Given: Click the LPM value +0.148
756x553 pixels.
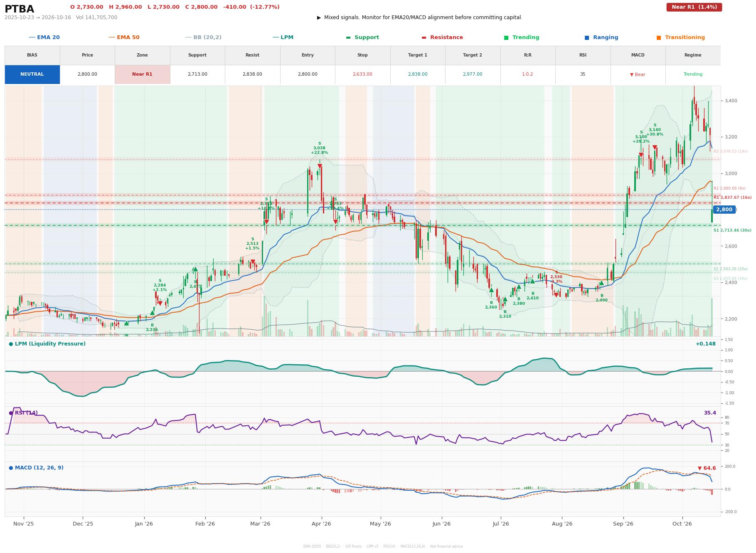Looking at the screenshot, I should tap(706, 344).
